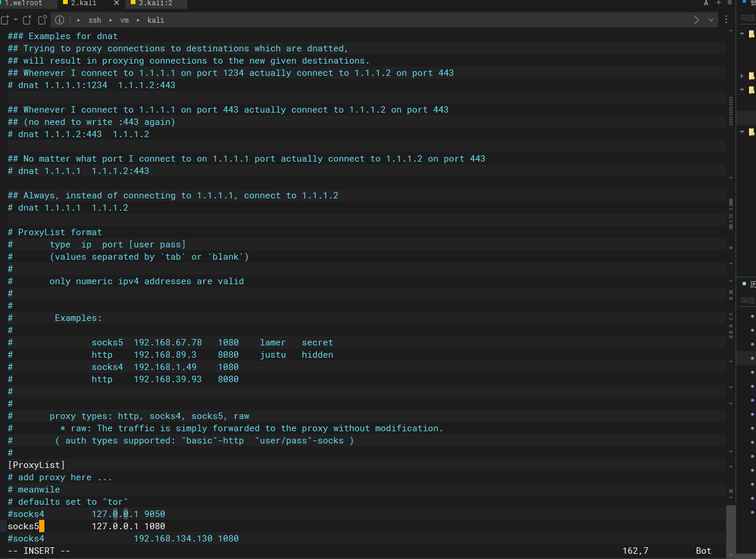
Task: Click the '### Examples for dnat' heading
Action: coord(62,36)
